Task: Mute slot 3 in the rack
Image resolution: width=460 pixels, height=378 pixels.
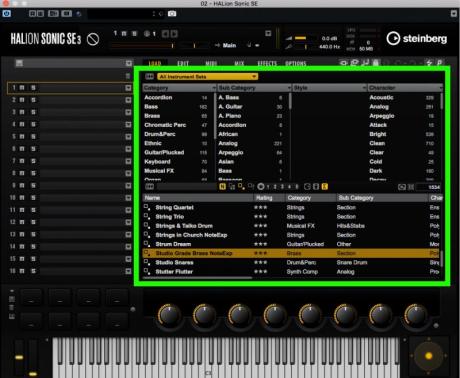Action: click(x=22, y=112)
